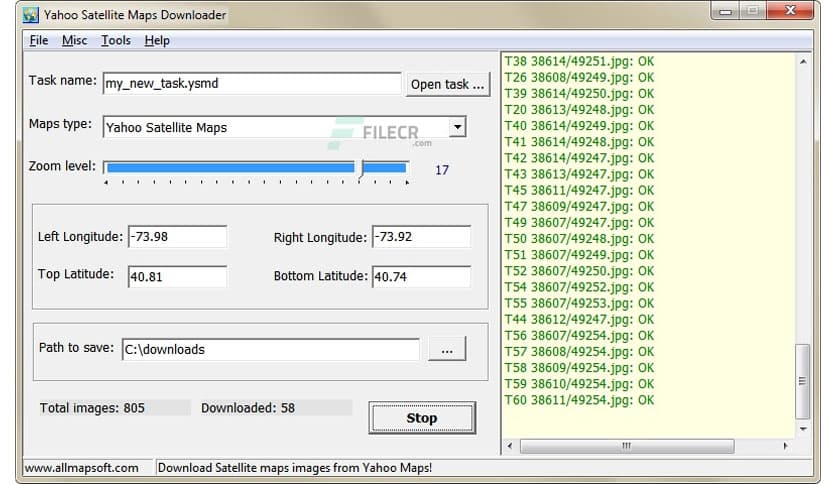Viewport: 836px width, 484px height.
Task: Minimize the downloader window
Action: tap(726, 11)
